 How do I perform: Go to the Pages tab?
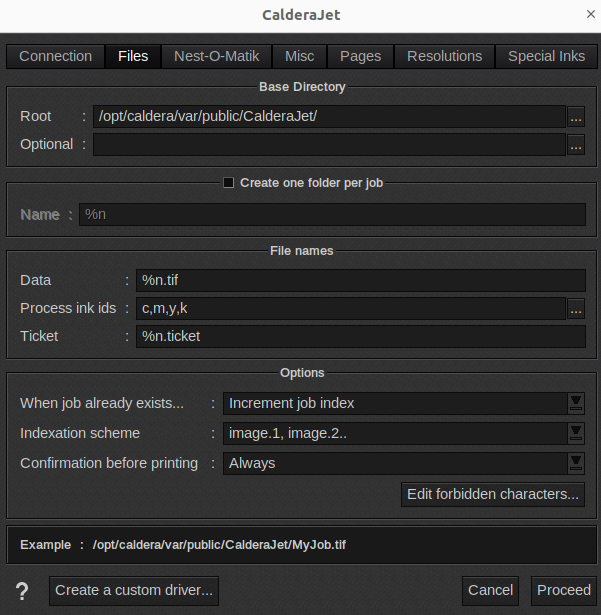click(360, 57)
